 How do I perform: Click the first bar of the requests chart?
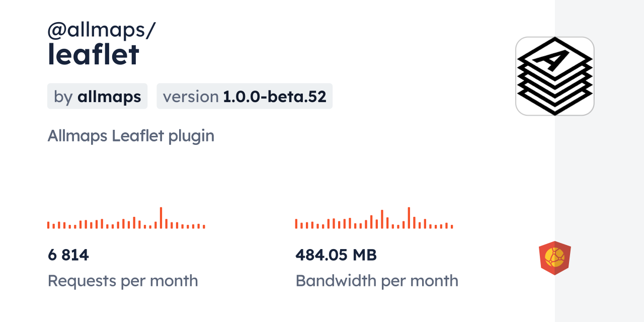point(48,225)
